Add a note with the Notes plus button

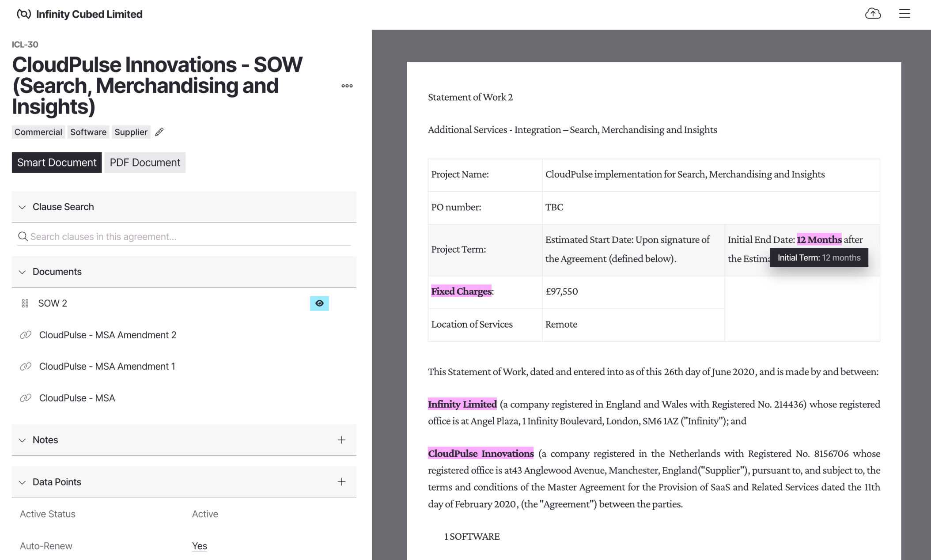(x=341, y=440)
